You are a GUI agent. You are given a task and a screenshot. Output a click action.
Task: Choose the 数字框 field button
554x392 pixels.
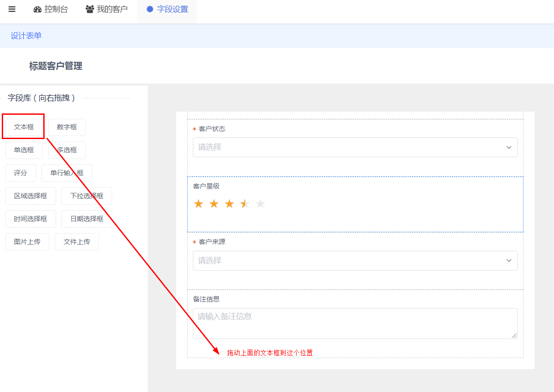pos(67,127)
